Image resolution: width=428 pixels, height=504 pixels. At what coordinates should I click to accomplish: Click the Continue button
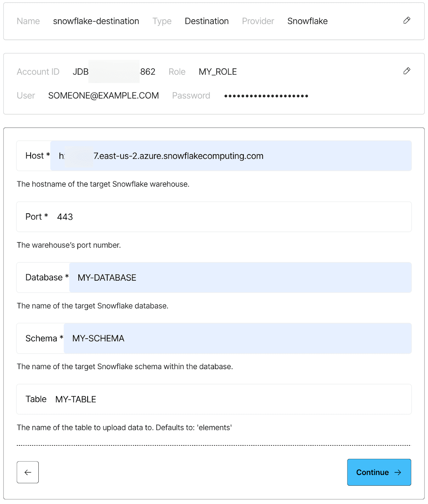379,472
